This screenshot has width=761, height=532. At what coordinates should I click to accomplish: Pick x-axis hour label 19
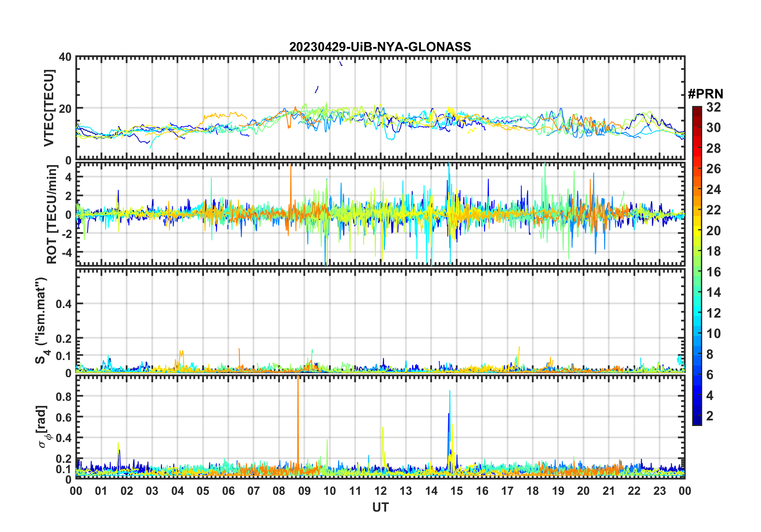(x=558, y=491)
